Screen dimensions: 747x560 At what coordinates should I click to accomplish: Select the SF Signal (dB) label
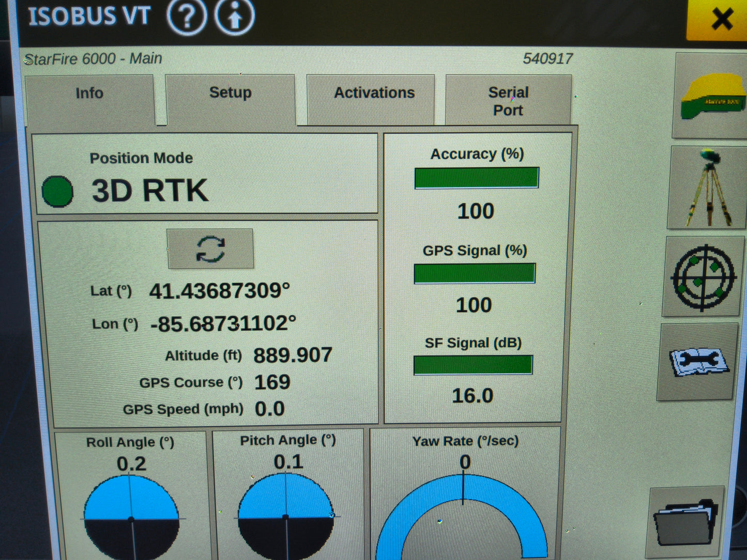(x=473, y=343)
